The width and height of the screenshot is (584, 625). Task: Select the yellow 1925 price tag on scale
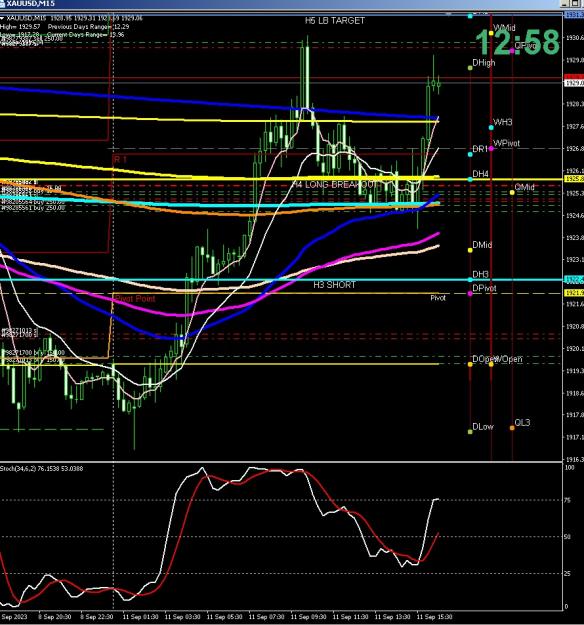tap(574, 179)
